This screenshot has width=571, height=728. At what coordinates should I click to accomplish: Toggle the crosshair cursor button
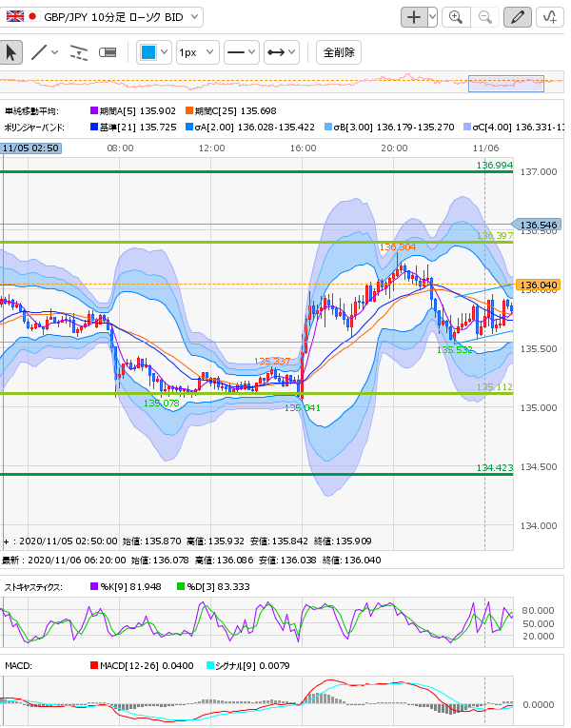pos(414,18)
